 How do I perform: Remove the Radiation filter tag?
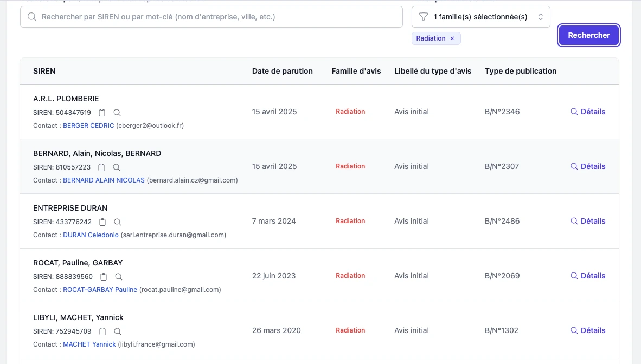click(x=452, y=38)
